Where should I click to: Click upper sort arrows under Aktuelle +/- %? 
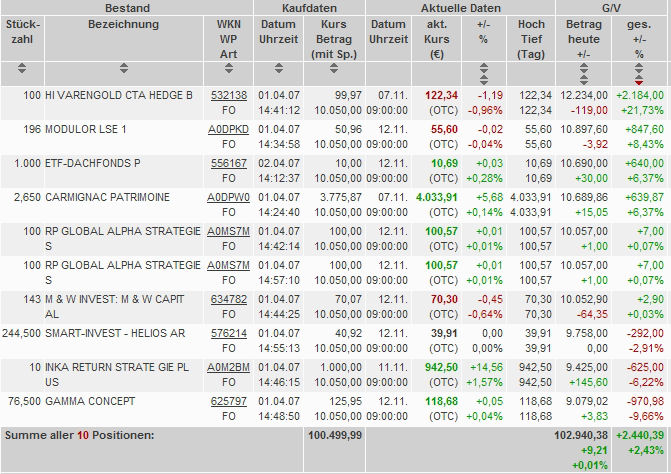(x=484, y=68)
